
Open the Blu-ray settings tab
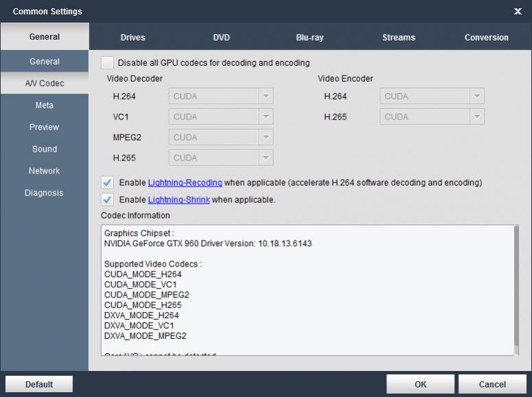point(309,38)
